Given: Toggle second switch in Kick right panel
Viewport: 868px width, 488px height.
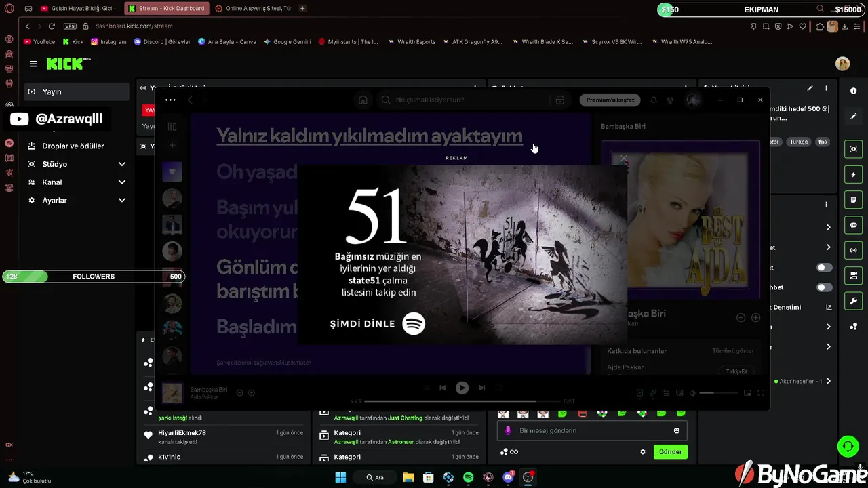Looking at the screenshot, I should click(x=824, y=287).
